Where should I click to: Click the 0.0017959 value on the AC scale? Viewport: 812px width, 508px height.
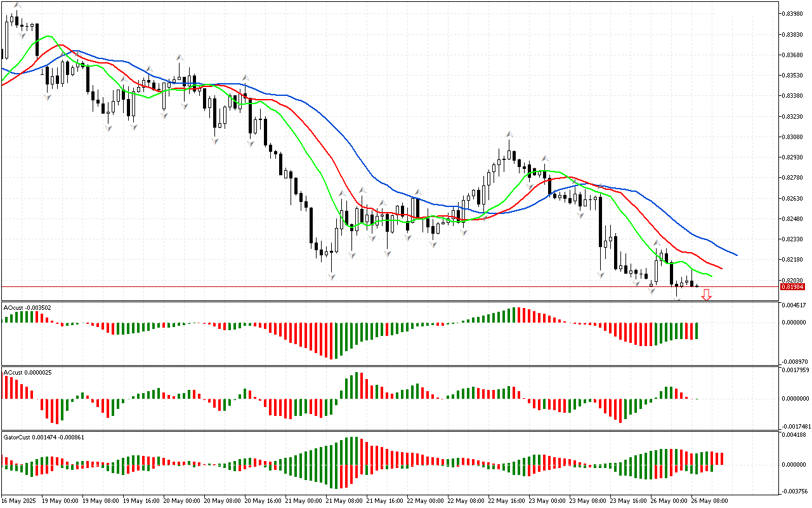tap(796, 370)
